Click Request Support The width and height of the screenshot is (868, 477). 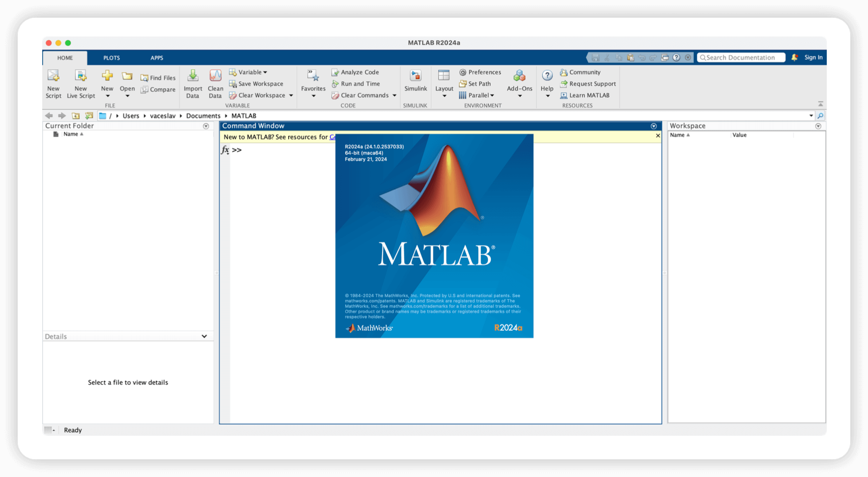588,84
